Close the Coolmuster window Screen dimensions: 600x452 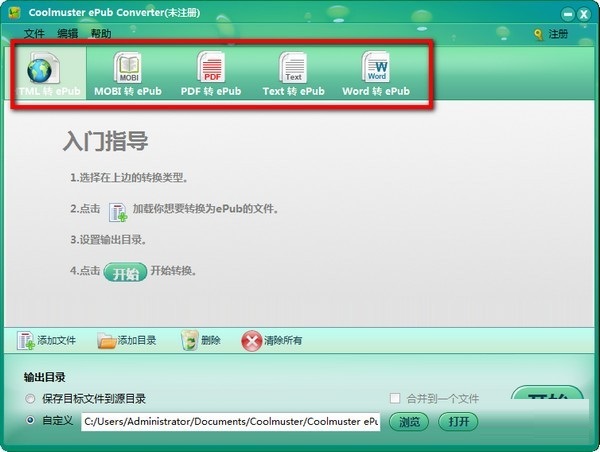584,15
